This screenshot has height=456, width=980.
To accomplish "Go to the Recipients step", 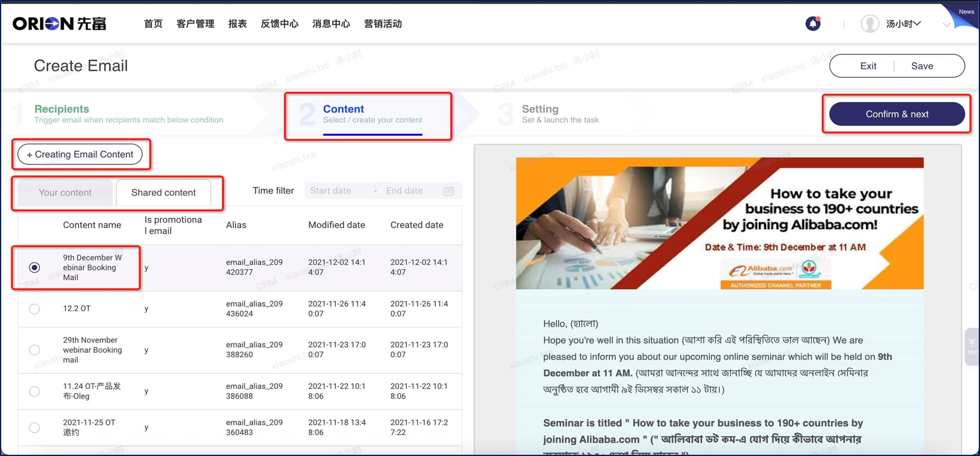I will pos(128,114).
